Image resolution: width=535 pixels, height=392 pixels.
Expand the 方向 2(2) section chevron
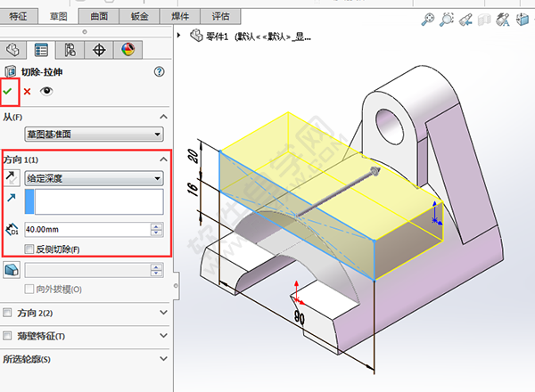tap(163, 312)
